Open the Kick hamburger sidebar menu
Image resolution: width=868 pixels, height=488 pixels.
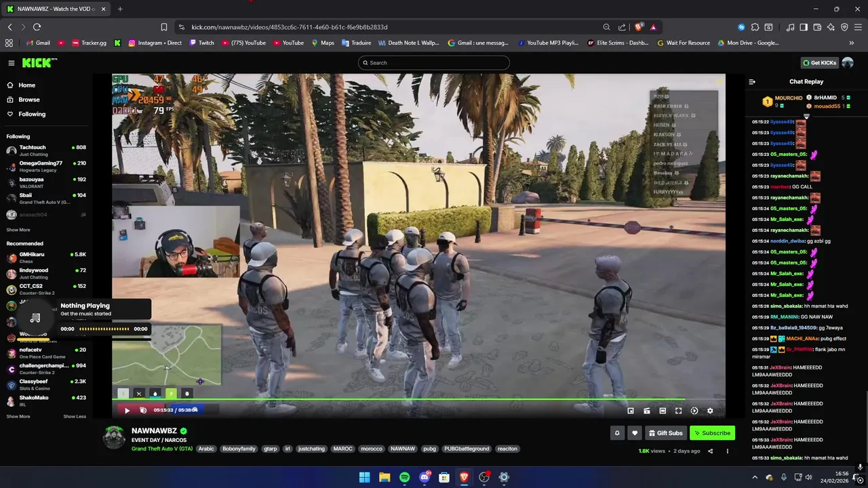[x=12, y=62]
